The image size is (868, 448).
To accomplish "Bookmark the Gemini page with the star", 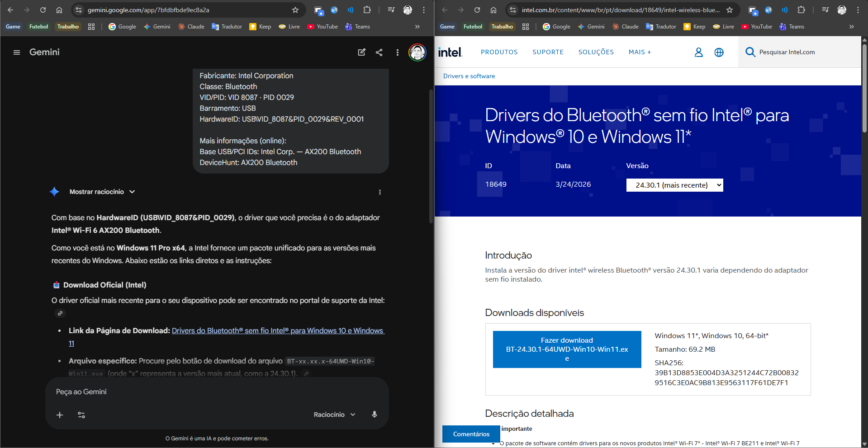I will tap(295, 10).
